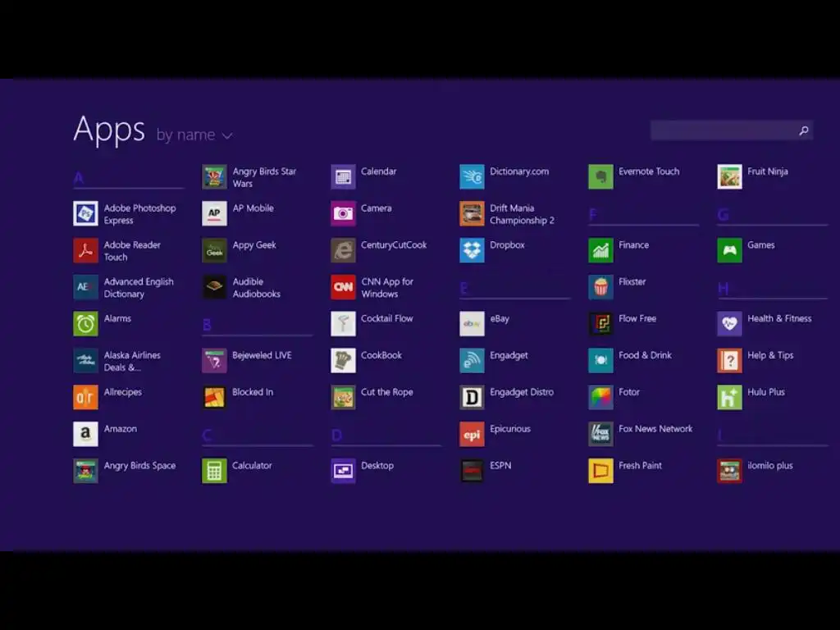Open the "by name" sort dropdown
The height and width of the screenshot is (630, 840).
point(194,135)
